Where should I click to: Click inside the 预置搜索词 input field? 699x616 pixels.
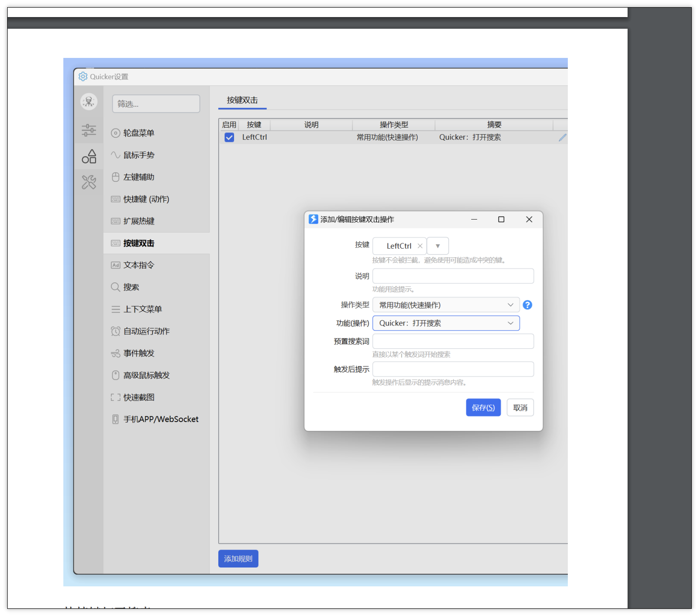pyautogui.click(x=452, y=341)
